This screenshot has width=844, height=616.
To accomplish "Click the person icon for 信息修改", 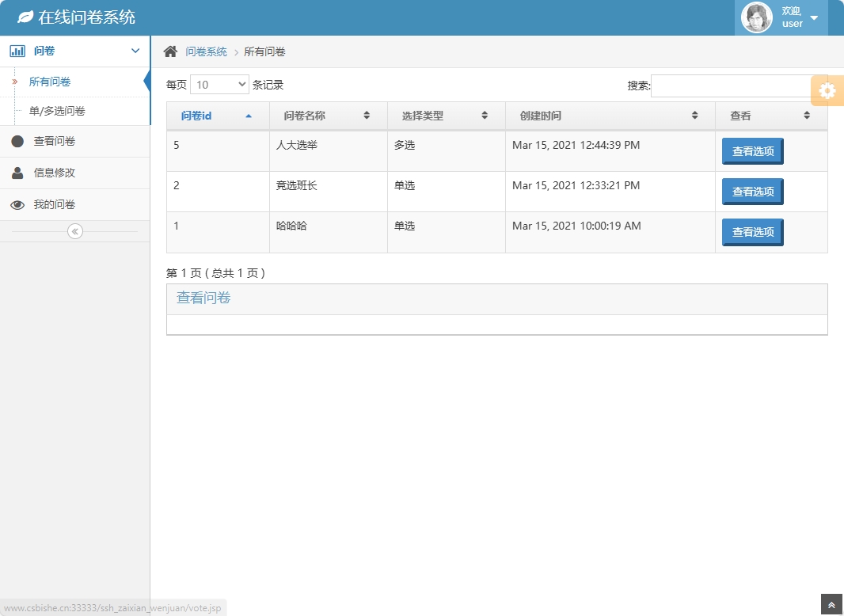I will pos(17,173).
